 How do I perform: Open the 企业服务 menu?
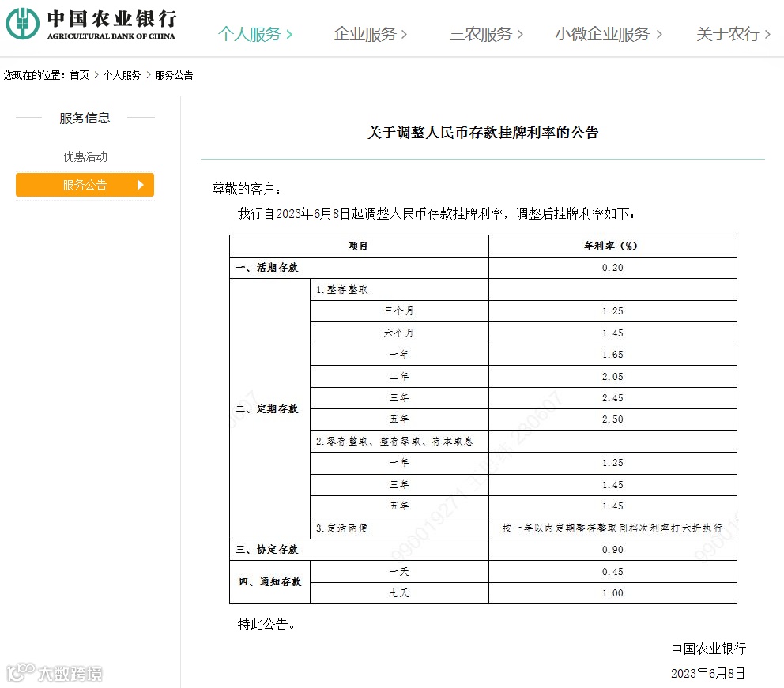coord(370,34)
